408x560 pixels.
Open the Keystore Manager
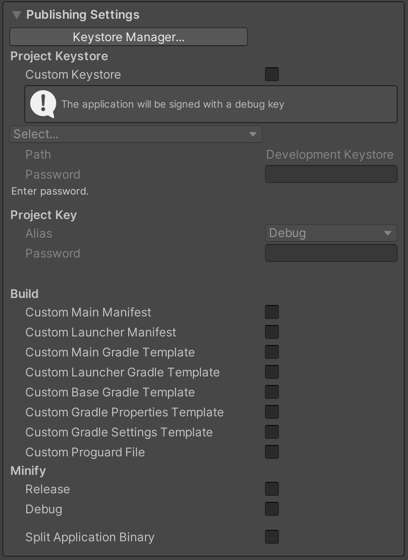pyautogui.click(x=129, y=37)
